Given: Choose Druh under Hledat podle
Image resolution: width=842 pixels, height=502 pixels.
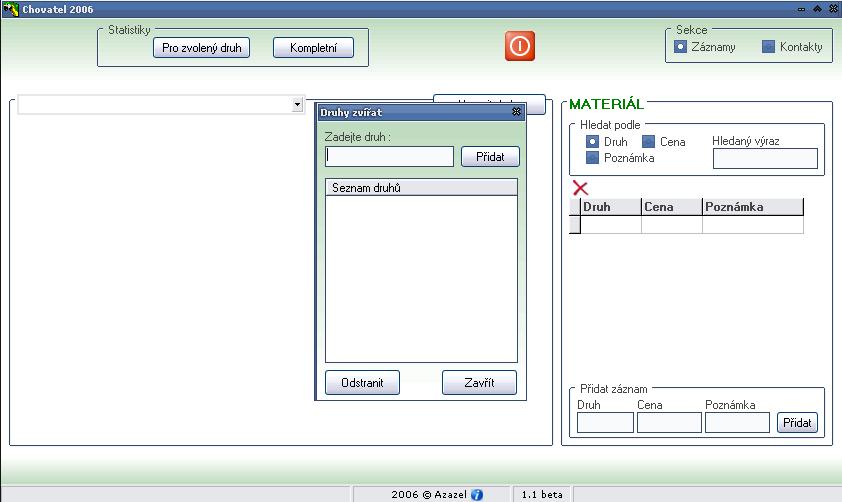Looking at the screenshot, I should coord(592,142).
